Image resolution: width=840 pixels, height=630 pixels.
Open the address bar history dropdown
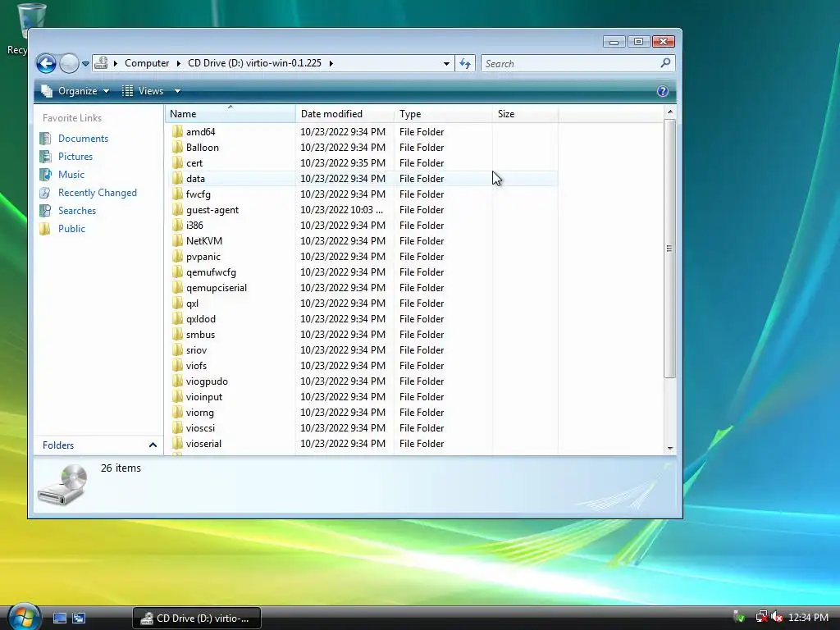click(x=446, y=64)
